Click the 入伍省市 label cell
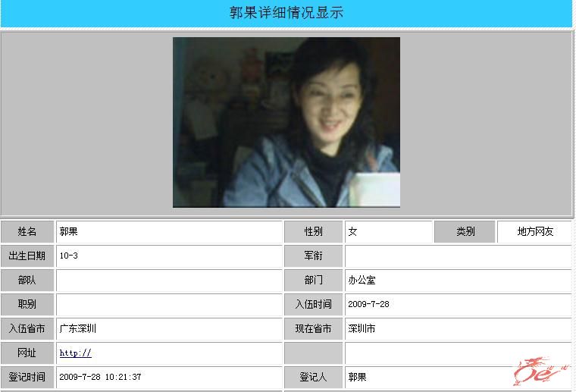 [27, 328]
